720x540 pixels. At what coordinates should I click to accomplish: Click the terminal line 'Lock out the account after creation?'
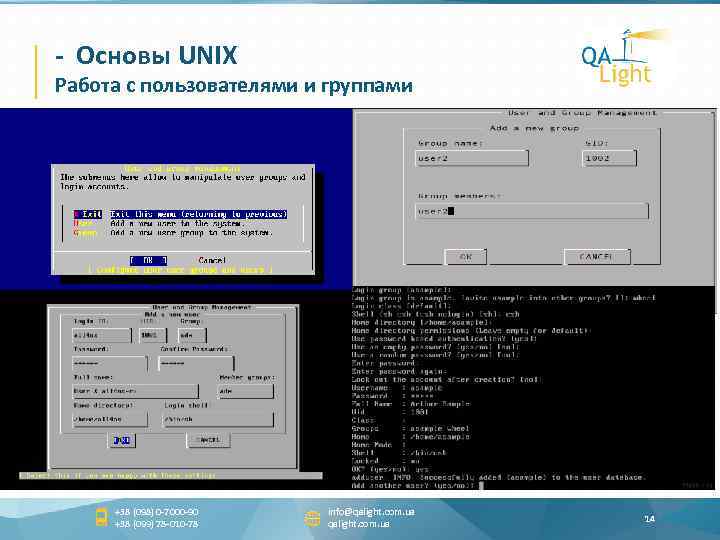(x=447, y=380)
